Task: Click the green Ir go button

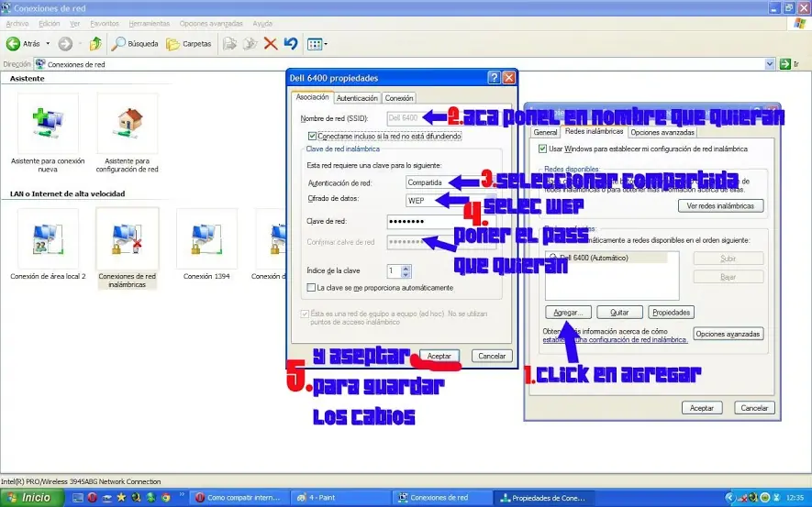Action: click(x=785, y=64)
